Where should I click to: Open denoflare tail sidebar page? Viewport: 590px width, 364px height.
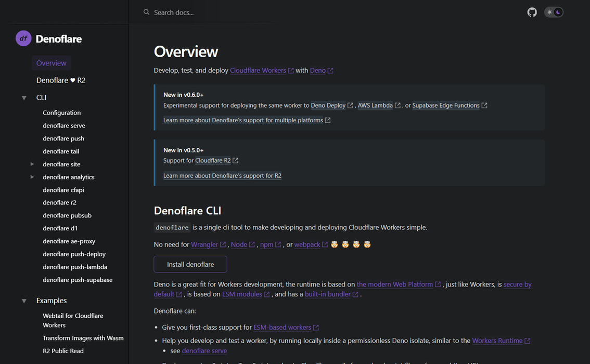(61, 151)
